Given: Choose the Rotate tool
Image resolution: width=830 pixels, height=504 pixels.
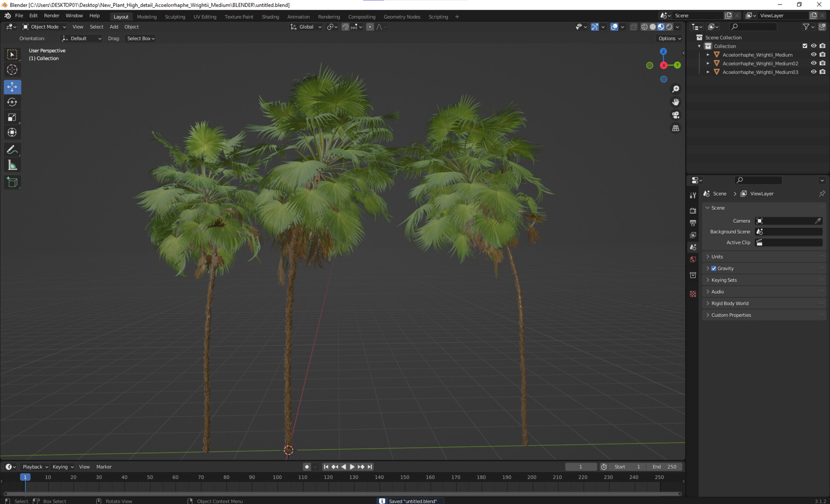Looking at the screenshot, I should pos(12,102).
